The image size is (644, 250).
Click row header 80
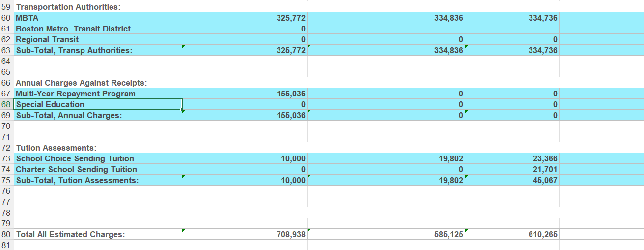coord(7,234)
